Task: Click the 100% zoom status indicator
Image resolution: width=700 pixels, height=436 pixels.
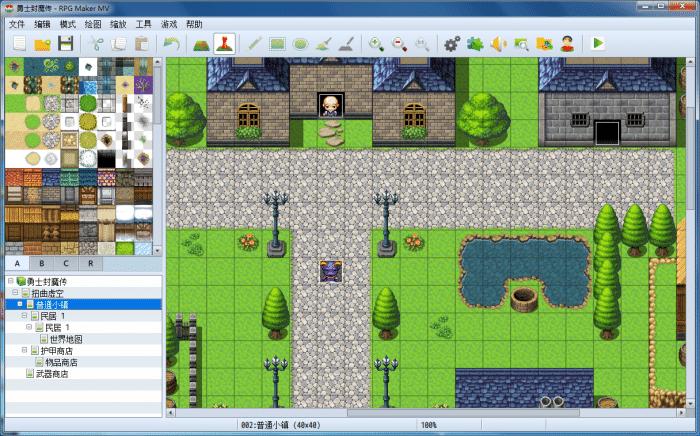Action: 429,425
